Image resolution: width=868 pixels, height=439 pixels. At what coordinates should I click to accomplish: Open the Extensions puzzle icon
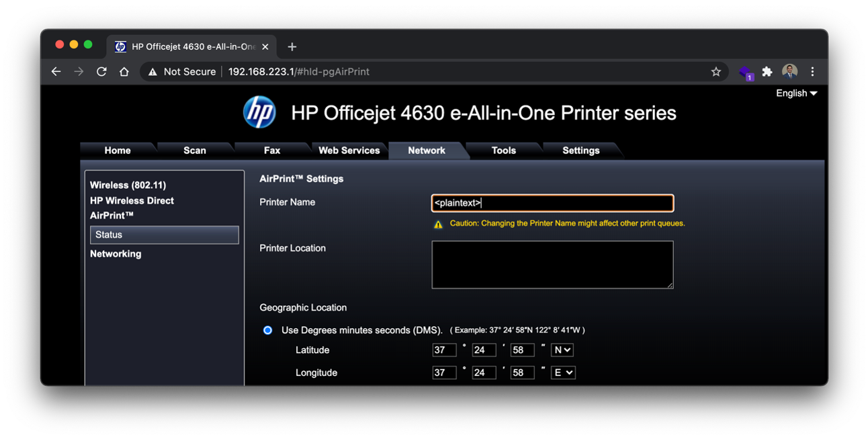click(x=767, y=71)
